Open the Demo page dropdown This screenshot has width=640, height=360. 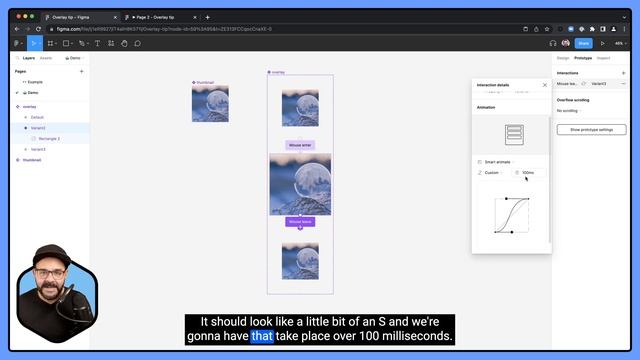click(74, 58)
